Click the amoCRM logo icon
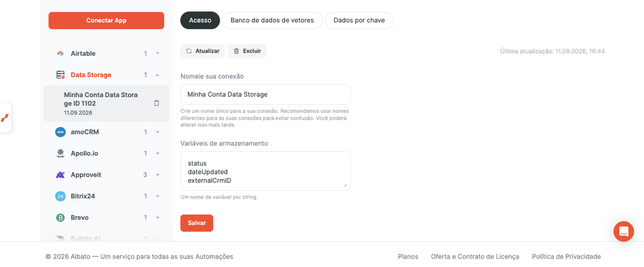Image resolution: width=644 pixels, height=267 pixels. (x=61, y=132)
